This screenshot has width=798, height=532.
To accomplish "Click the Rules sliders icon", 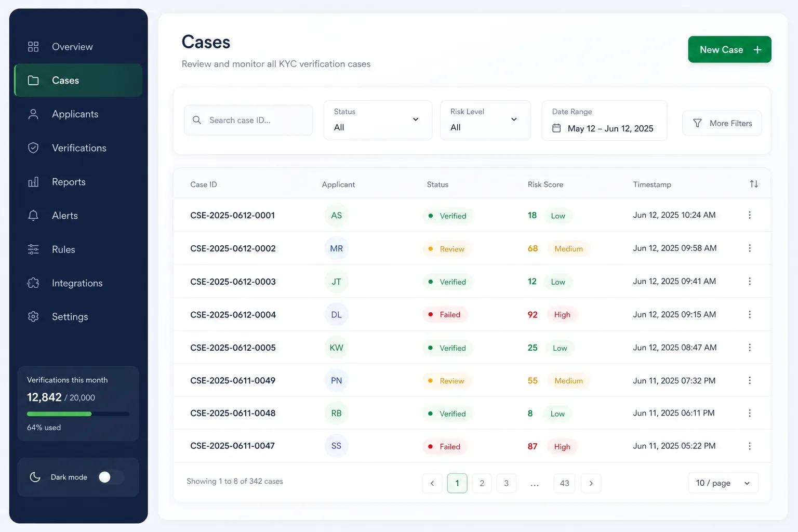I will pos(33,249).
